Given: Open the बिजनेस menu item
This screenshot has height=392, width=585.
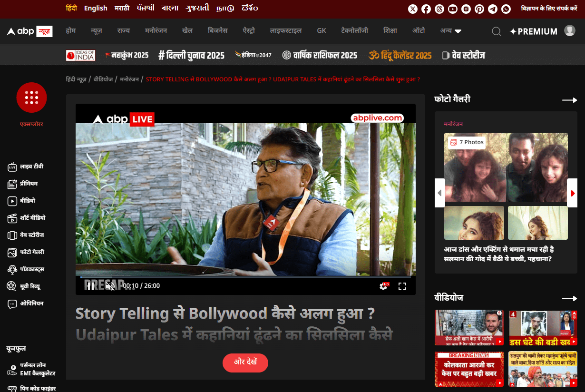Looking at the screenshot, I should (x=218, y=31).
